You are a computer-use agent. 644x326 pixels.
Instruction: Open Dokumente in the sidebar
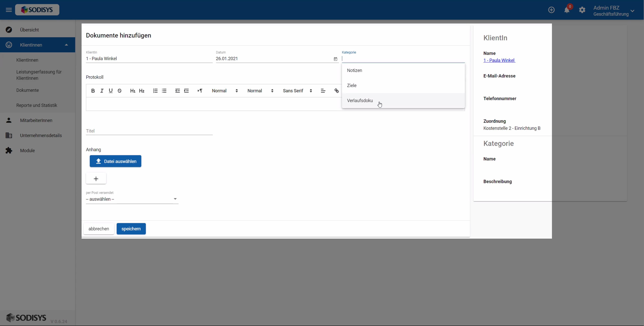click(x=28, y=90)
